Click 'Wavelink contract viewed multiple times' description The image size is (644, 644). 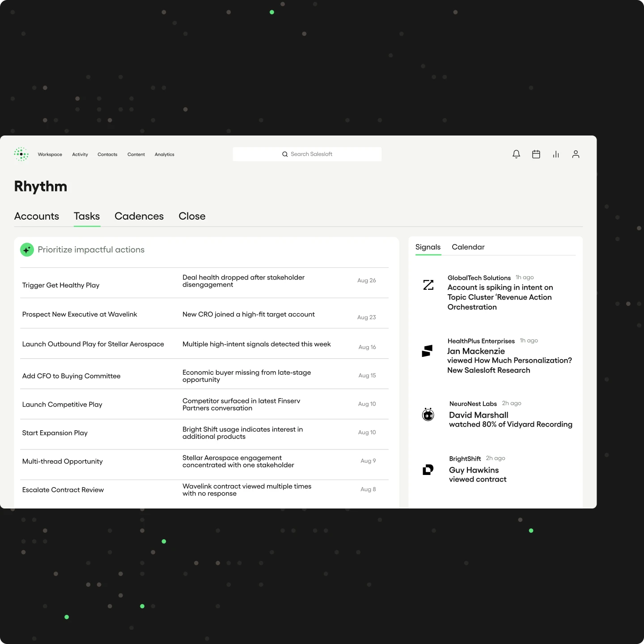247,490
